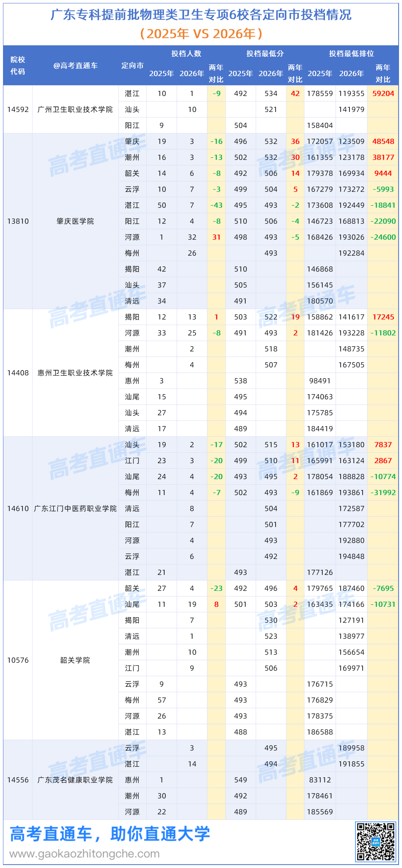Image resolution: width=402 pixels, height=868 pixels.
Task: Click the '投档人数' header group
Action: tap(186, 54)
